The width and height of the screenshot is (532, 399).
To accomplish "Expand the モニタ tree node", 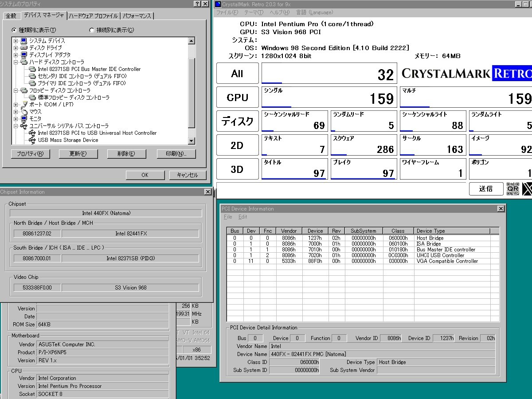I will [x=16, y=119].
